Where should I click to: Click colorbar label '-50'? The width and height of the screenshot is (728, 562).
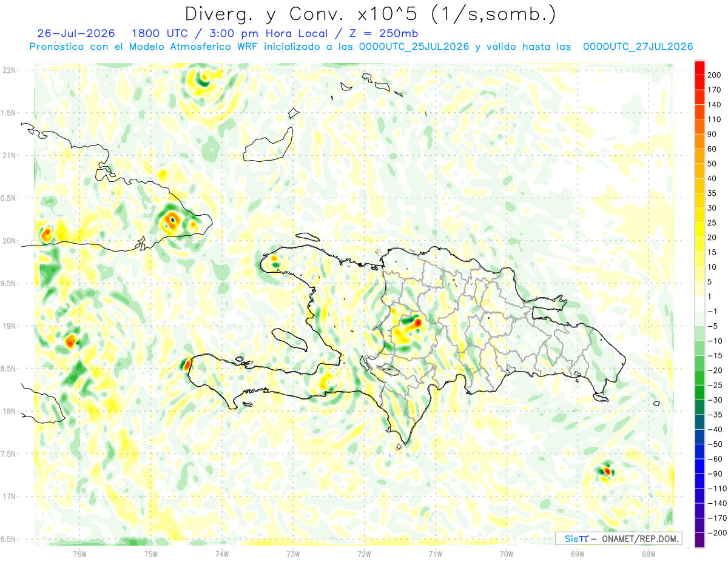point(716,444)
